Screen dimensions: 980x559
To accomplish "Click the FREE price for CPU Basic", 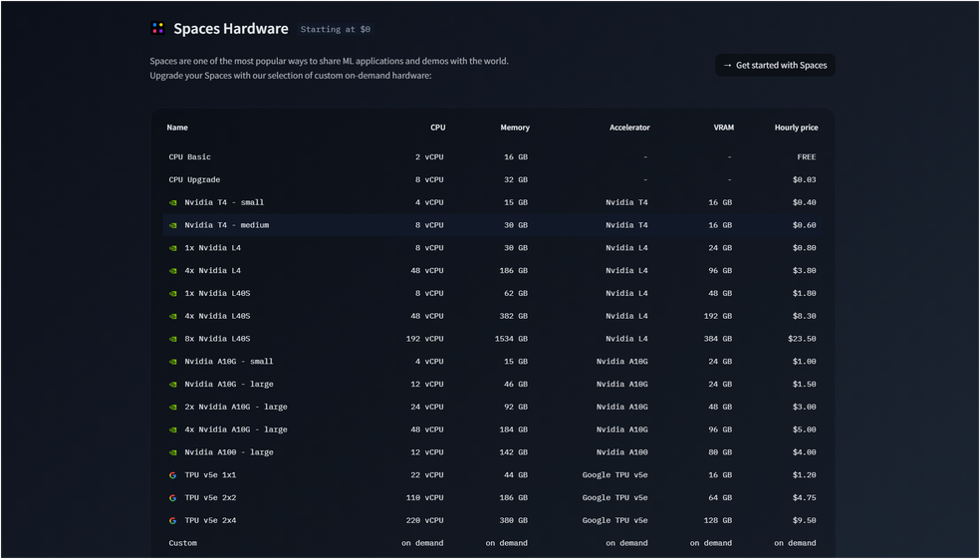I will click(807, 157).
